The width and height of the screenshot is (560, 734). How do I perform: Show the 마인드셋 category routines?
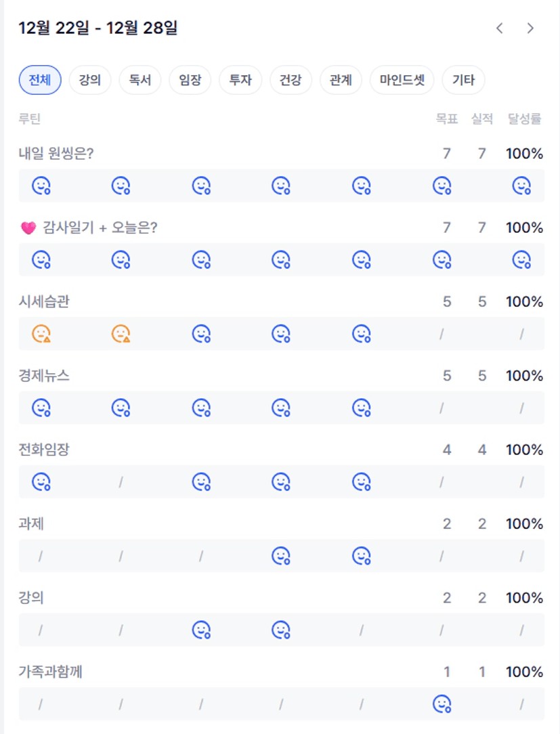(x=402, y=80)
